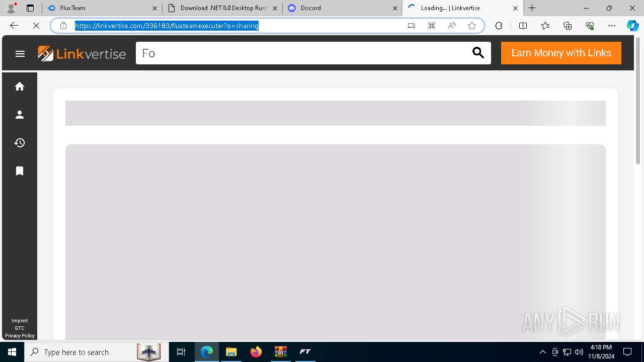Stop page loading
This screenshot has height=362, width=644.
36,26
